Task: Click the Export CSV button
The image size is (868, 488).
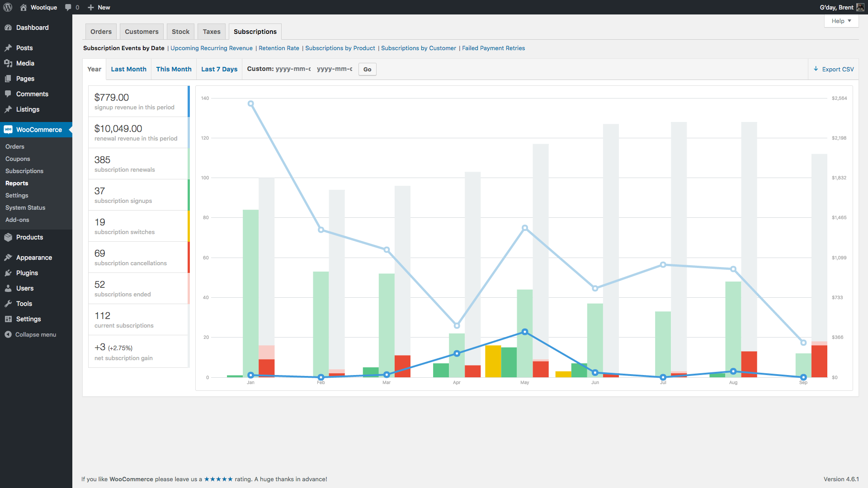Action: click(x=833, y=69)
